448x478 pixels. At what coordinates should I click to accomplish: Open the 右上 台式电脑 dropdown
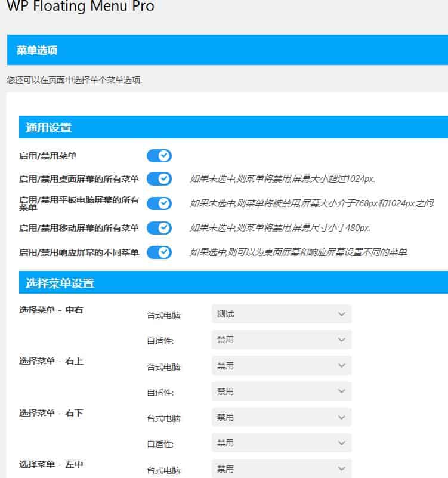[282, 365]
